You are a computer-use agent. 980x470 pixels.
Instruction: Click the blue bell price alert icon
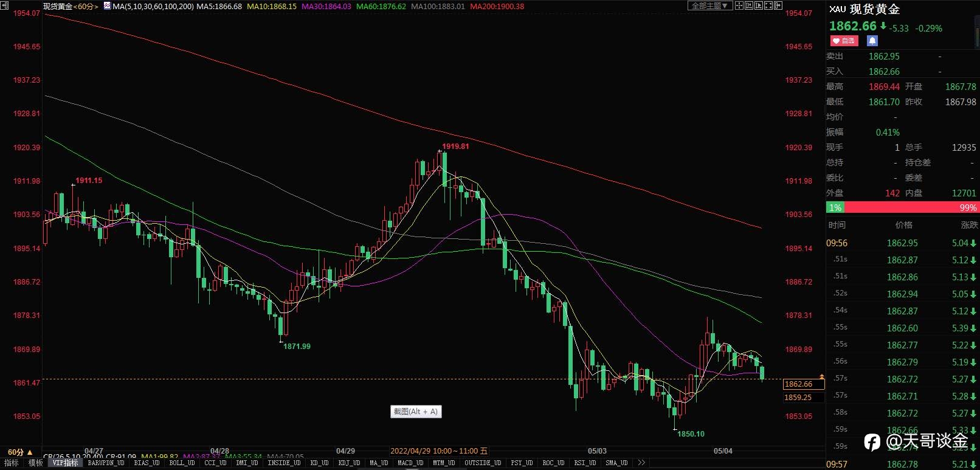[x=872, y=41]
